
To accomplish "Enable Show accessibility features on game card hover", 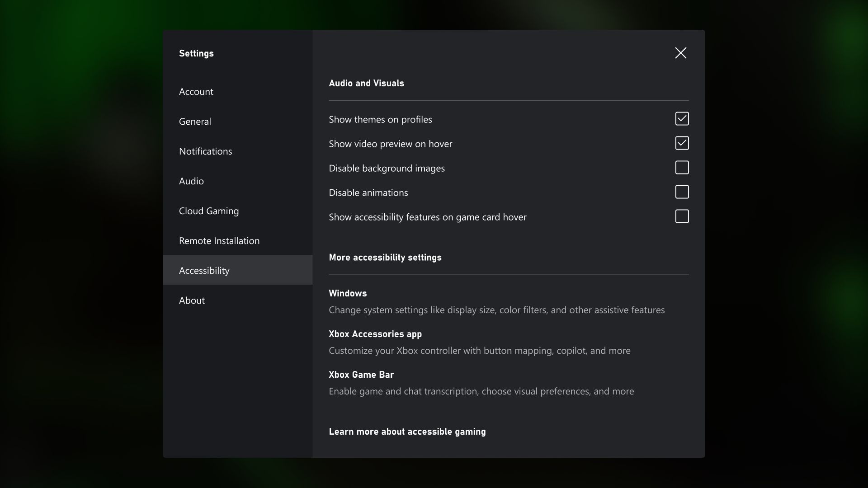I will [681, 216].
